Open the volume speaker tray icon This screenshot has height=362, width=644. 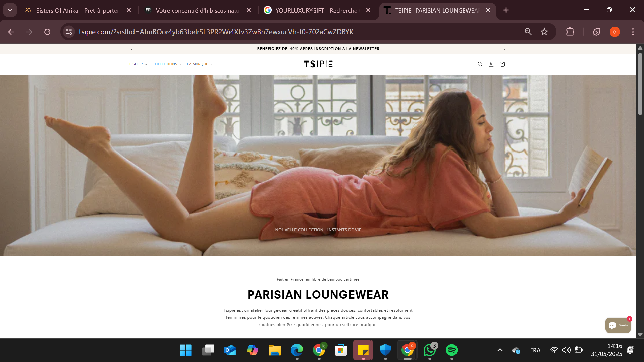566,350
